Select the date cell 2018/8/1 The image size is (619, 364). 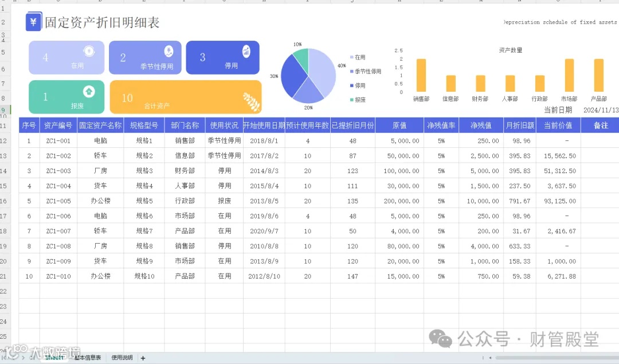264,140
